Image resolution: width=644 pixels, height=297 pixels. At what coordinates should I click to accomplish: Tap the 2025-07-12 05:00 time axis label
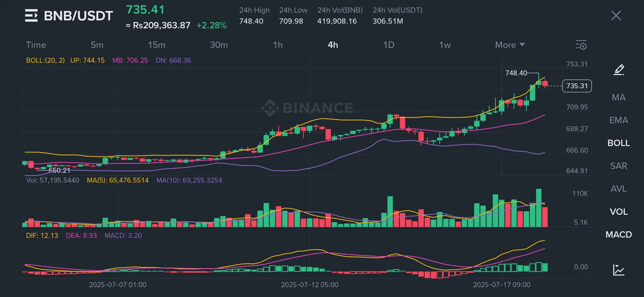310,285
